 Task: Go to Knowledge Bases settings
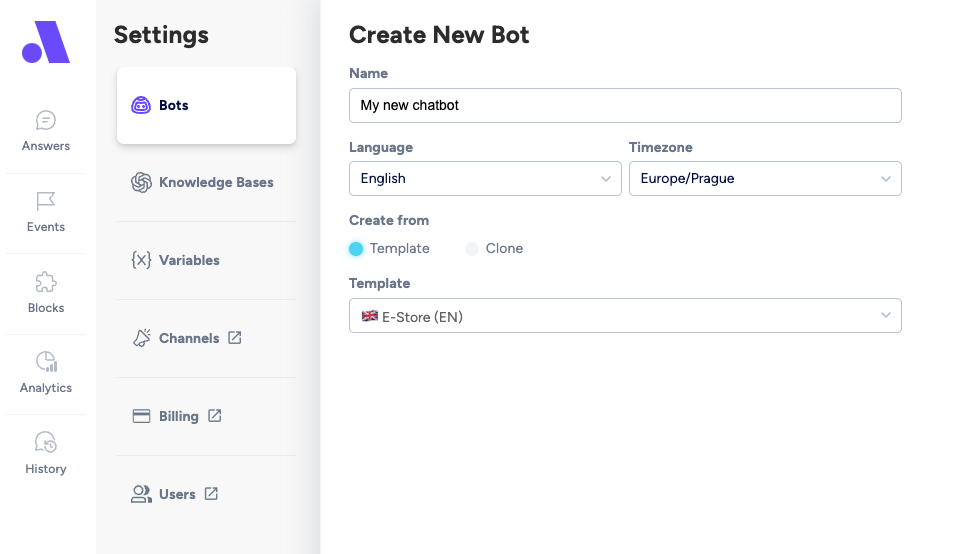[x=206, y=183]
